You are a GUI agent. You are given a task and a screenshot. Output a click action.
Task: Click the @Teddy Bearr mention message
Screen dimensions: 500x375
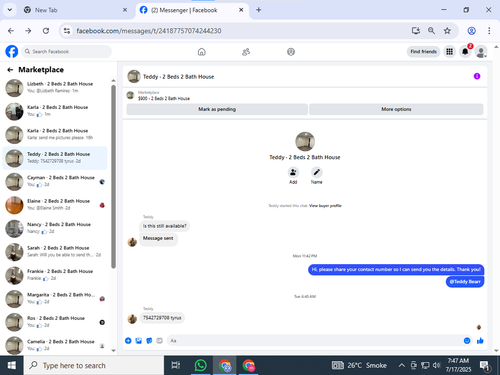point(465,282)
